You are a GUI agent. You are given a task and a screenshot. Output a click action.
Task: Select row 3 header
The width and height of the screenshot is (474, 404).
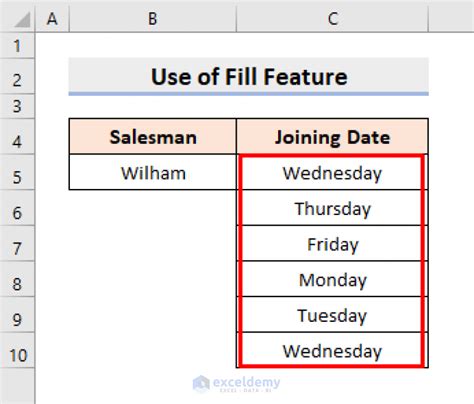pyautogui.click(x=17, y=106)
